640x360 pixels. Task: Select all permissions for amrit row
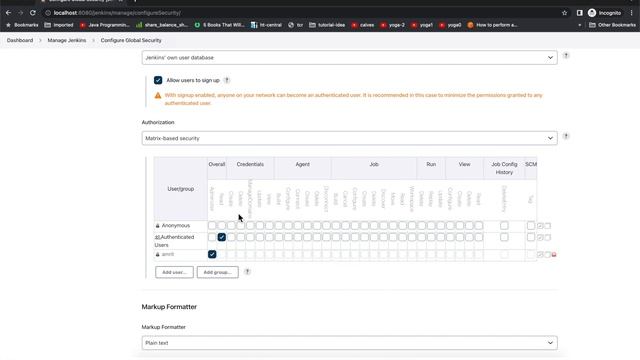tap(540, 254)
